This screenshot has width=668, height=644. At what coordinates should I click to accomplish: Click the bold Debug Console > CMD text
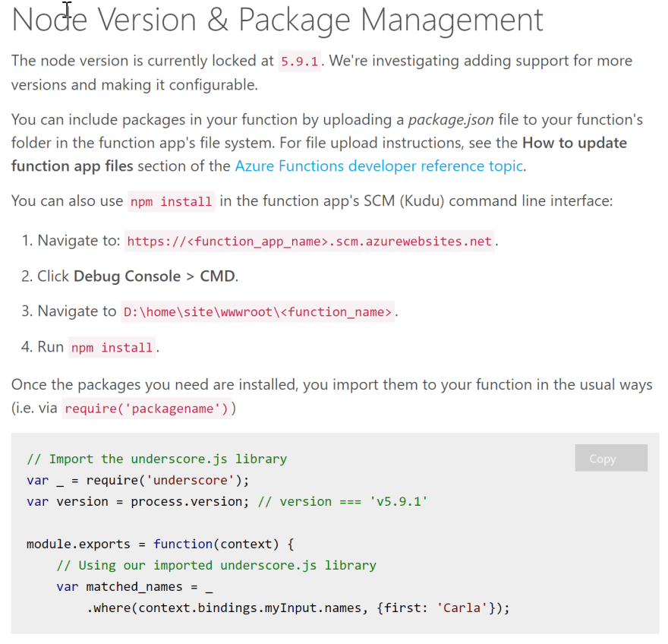[x=154, y=276]
